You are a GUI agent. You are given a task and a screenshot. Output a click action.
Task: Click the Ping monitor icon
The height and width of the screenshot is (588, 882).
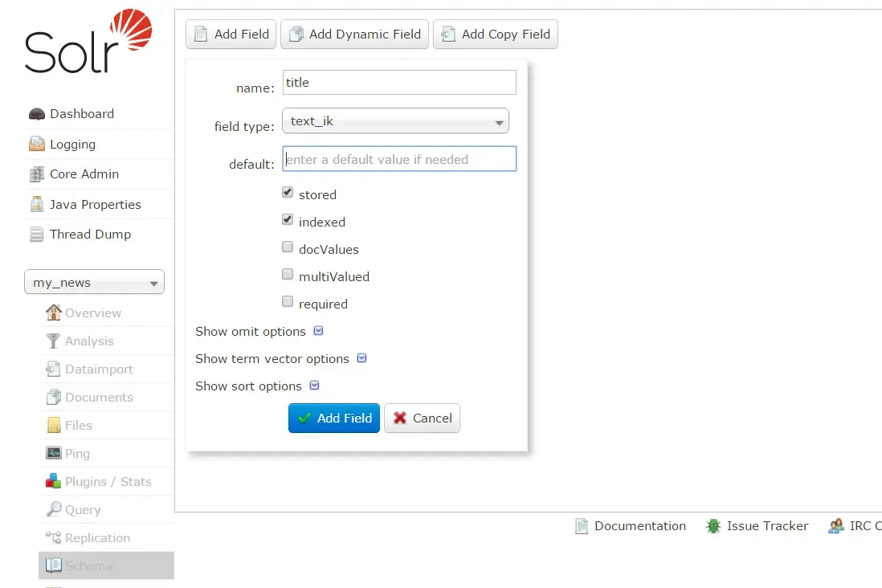pyautogui.click(x=54, y=453)
